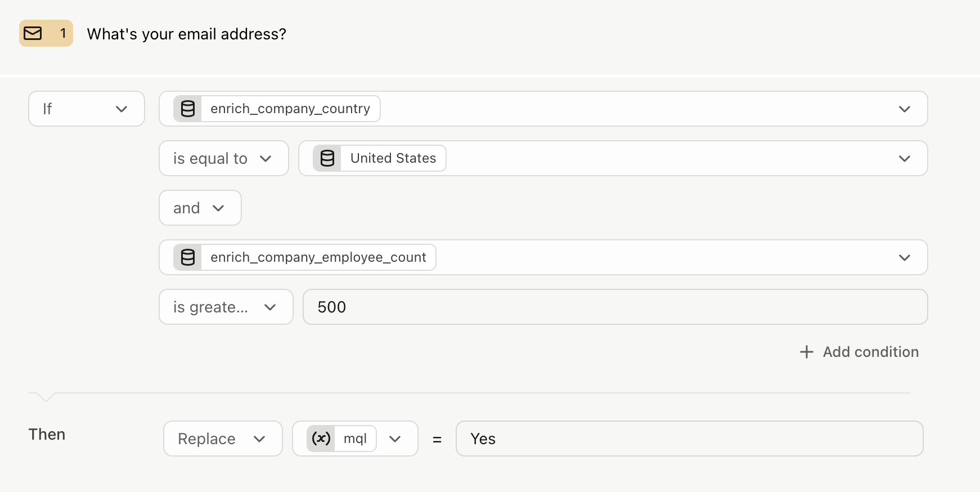This screenshot has height=492, width=980.
Task: Click the Yes value input field
Action: pyautogui.click(x=690, y=439)
